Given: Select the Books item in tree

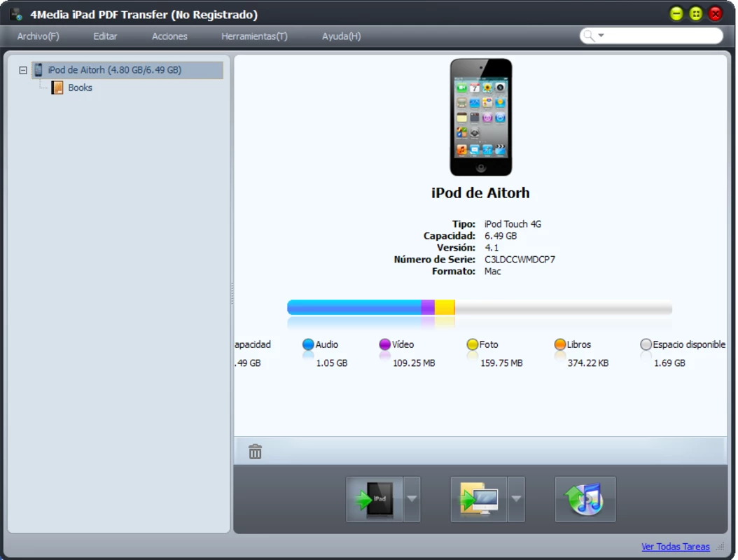Looking at the screenshot, I should [x=80, y=88].
